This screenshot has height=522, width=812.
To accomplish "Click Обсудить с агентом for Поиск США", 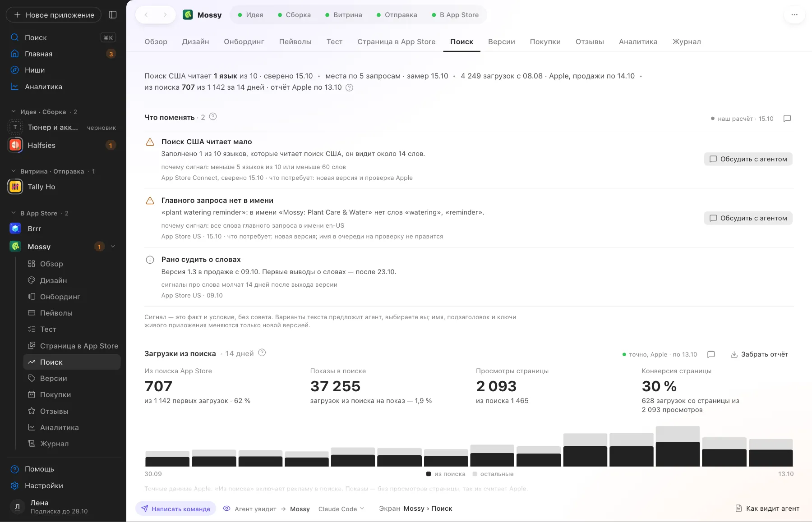I will [x=748, y=159].
